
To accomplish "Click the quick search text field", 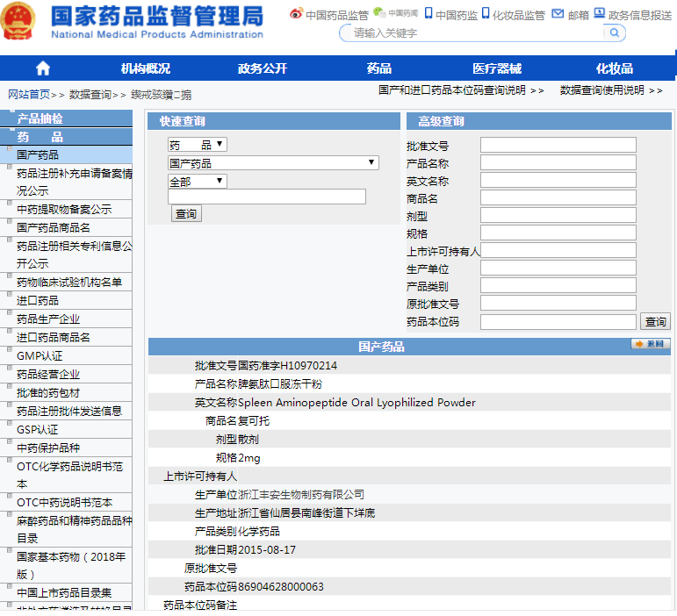I will tap(267, 197).
